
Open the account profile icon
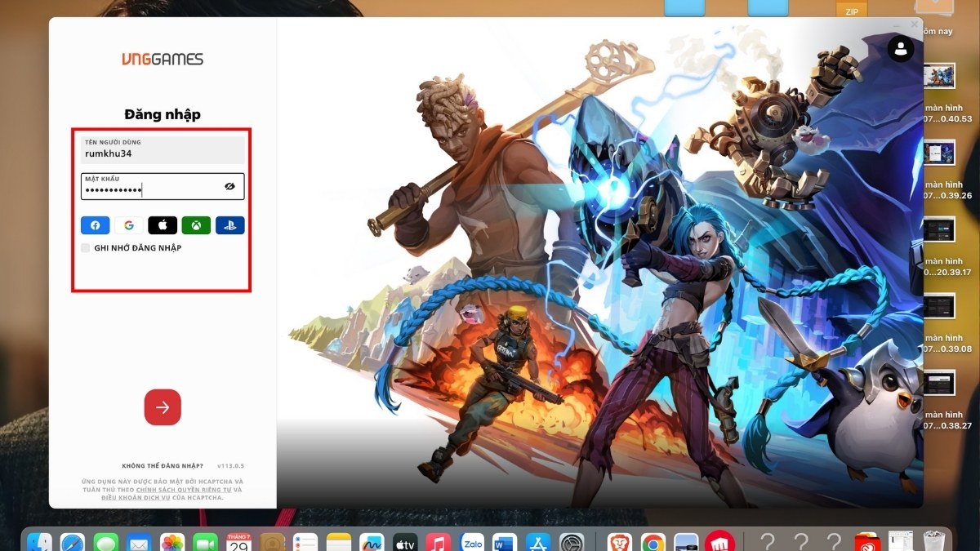901,49
